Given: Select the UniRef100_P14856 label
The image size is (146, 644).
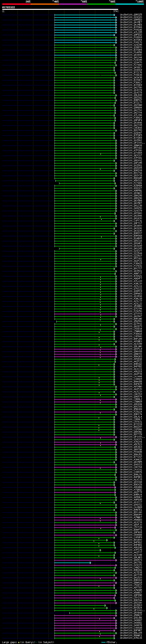Looking at the screenshot, I should click(x=131, y=52).
